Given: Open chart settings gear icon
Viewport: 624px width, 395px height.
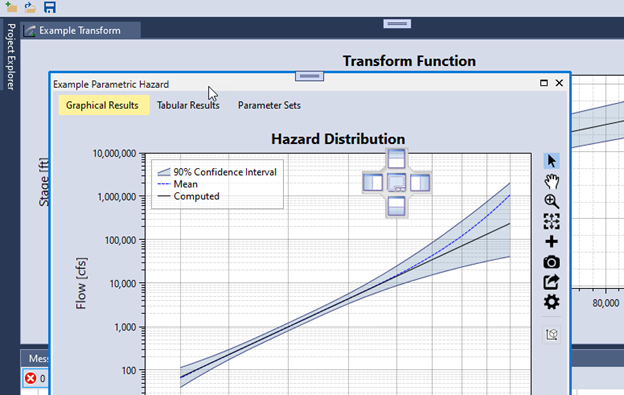Looking at the screenshot, I should pyautogui.click(x=552, y=302).
